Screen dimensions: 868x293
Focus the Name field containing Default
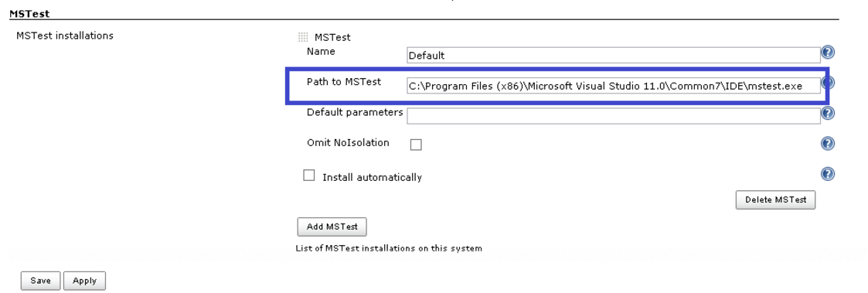614,56
